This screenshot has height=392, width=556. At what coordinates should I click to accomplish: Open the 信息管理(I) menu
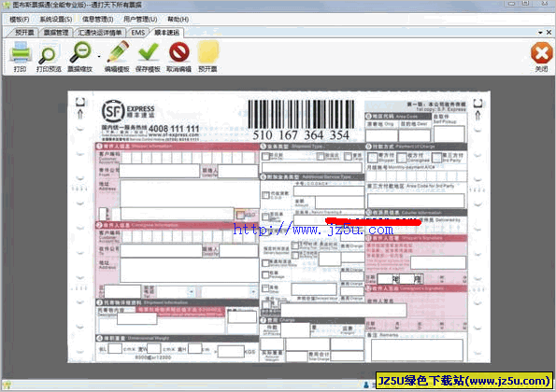(x=97, y=19)
